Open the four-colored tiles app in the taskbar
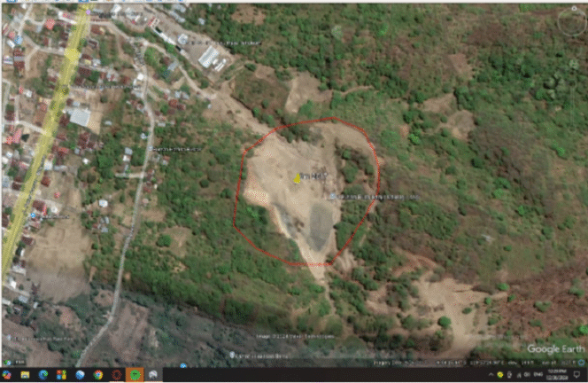588x383 pixels. [x=61, y=375]
